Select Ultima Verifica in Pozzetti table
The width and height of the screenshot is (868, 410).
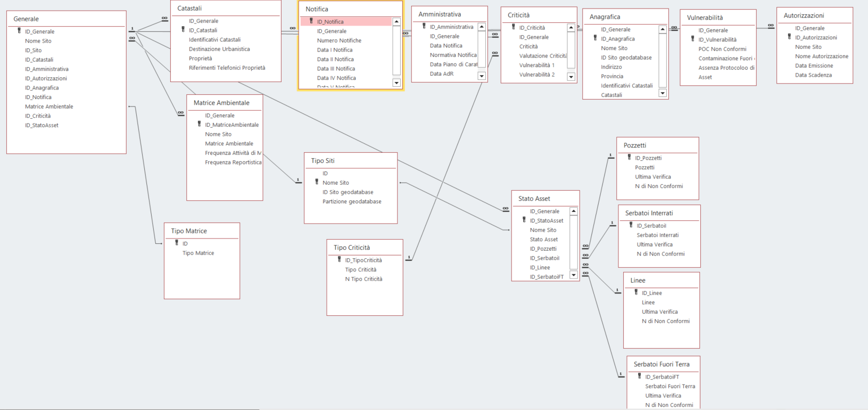coord(652,177)
